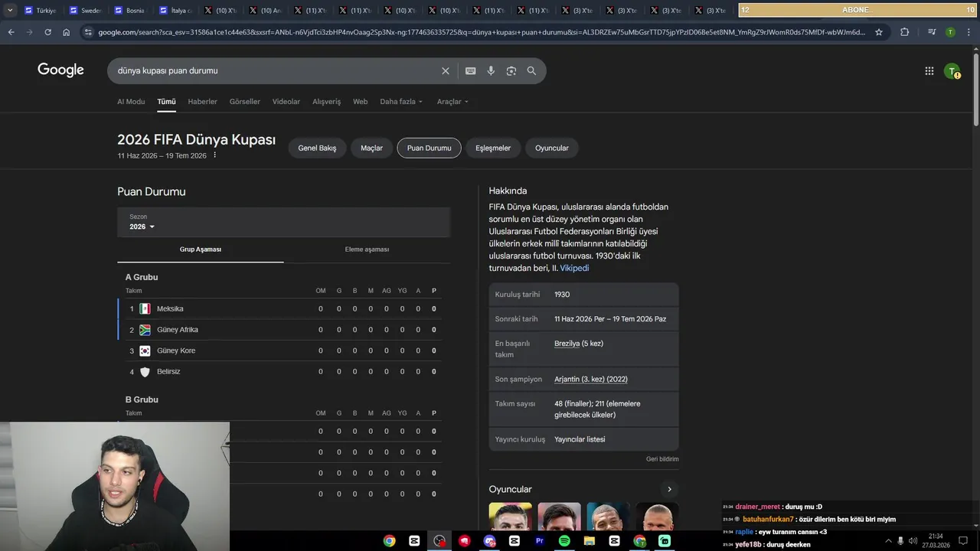Select the Videolar search tab

coord(286,102)
